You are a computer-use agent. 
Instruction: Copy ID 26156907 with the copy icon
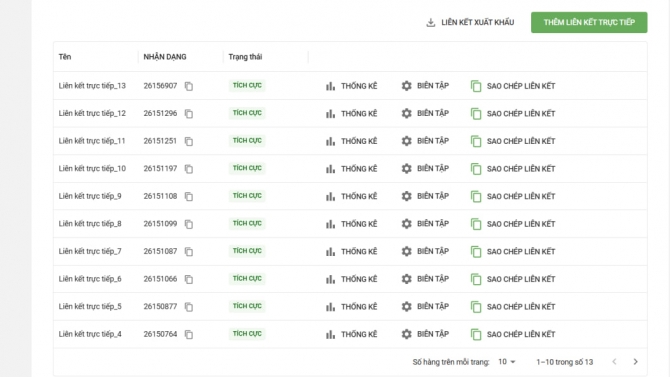pos(189,86)
